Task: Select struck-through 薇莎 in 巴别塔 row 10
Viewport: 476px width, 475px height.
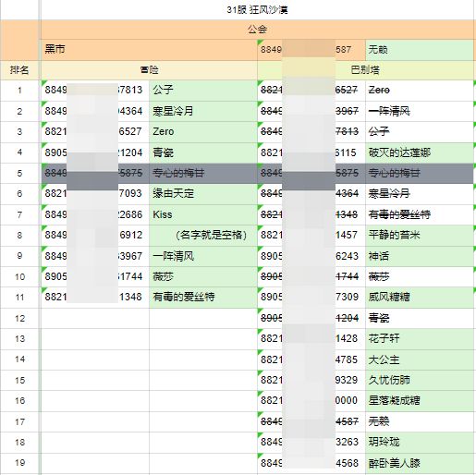Action: point(420,276)
